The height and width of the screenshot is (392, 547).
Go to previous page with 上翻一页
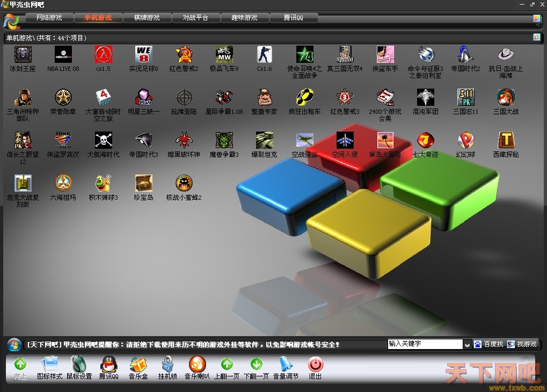pyautogui.click(x=227, y=368)
